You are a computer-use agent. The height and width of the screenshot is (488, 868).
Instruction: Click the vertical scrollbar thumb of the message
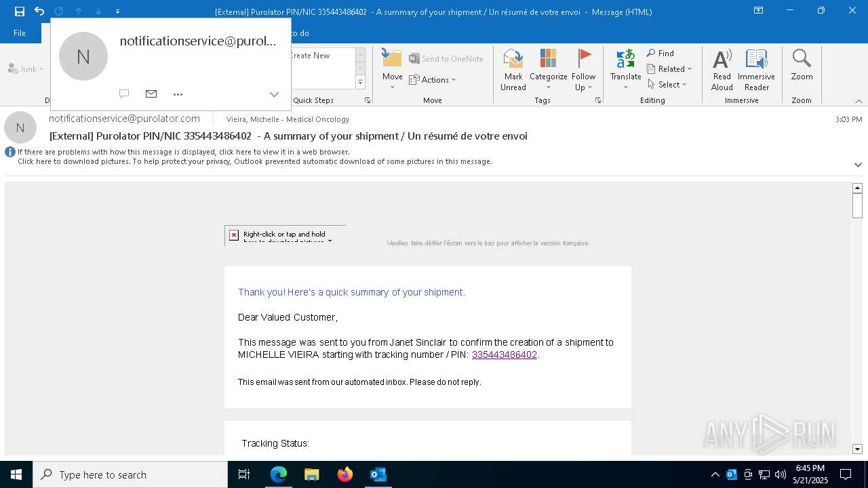pyautogui.click(x=857, y=205)
